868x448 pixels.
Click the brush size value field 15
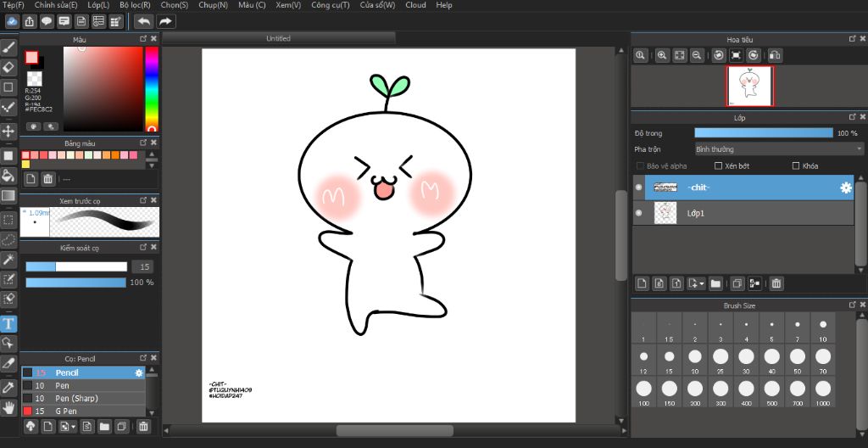(144, 266)
